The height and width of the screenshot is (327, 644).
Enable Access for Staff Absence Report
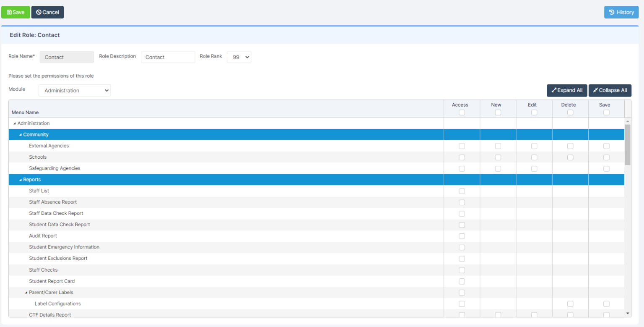click(x=462, y=202)
